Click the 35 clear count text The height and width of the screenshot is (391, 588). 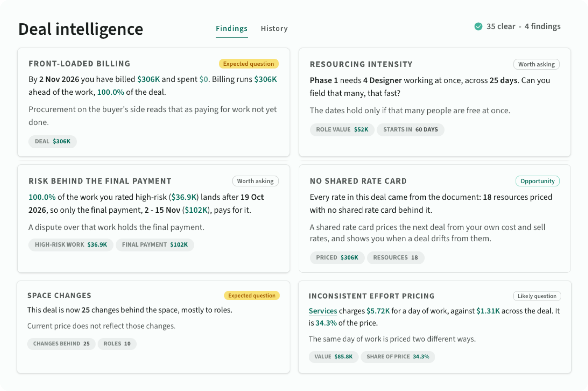[500, 26]
